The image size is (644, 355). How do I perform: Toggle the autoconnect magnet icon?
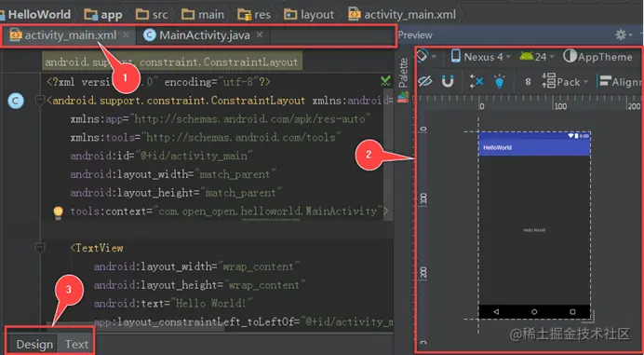448,81
